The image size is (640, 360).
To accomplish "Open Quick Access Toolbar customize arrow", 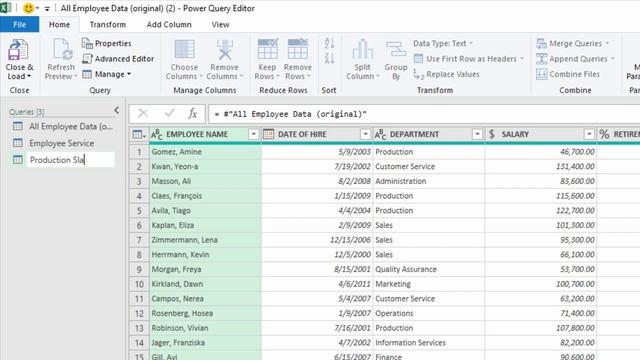I will point(47,9).
